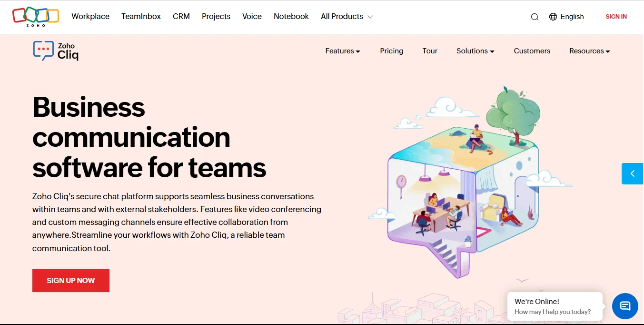Go to Projects product link
This screenshot has height=325, width=644.
pos(216,16)
